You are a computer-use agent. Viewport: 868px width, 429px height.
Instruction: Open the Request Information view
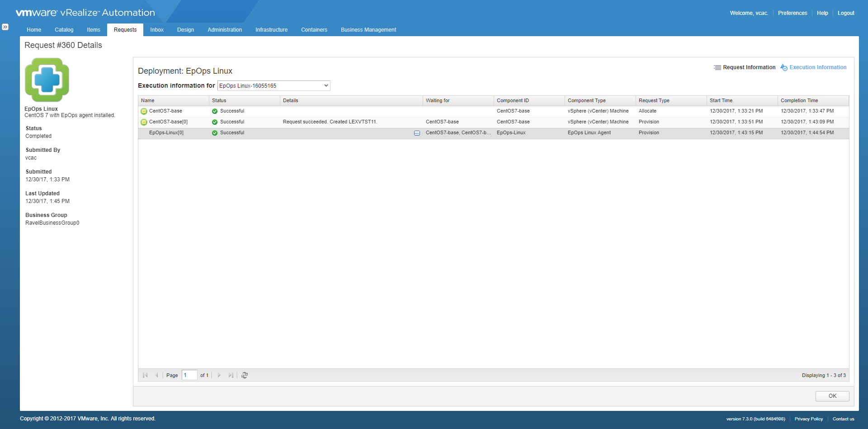tap(745, 67)
